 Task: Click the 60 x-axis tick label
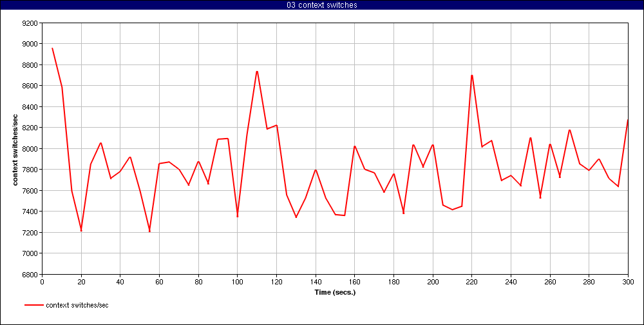point(159,282)
